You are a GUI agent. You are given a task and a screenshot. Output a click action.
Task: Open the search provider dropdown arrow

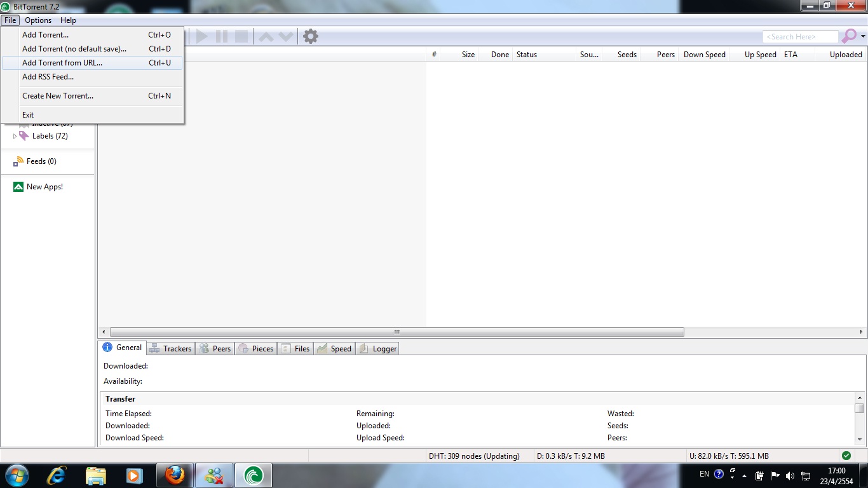tap(863, 36)
